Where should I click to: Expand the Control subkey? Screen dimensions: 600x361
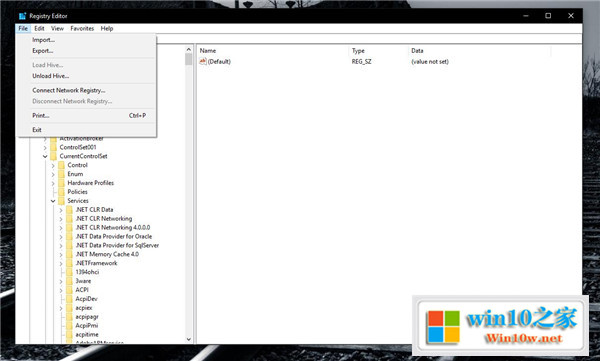pos(53,165)
